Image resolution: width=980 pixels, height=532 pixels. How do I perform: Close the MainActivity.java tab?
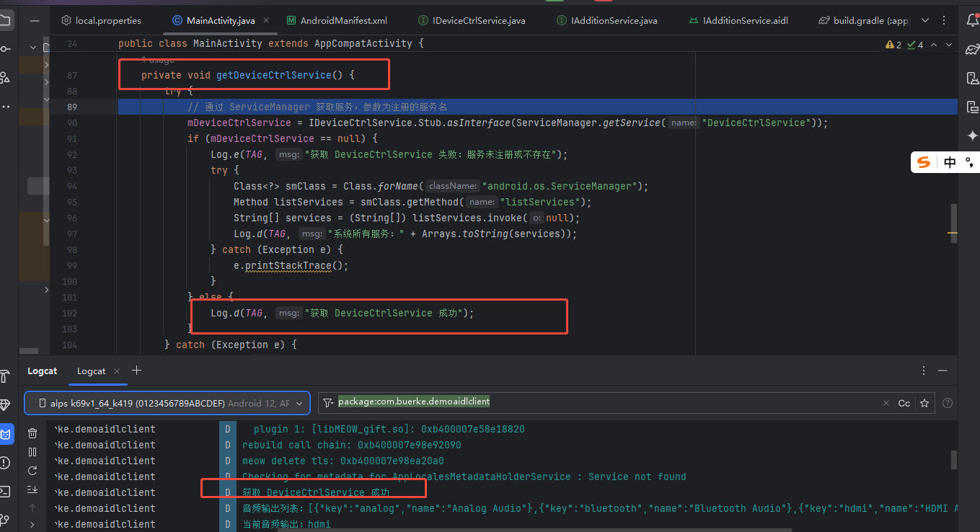(266, 20)
